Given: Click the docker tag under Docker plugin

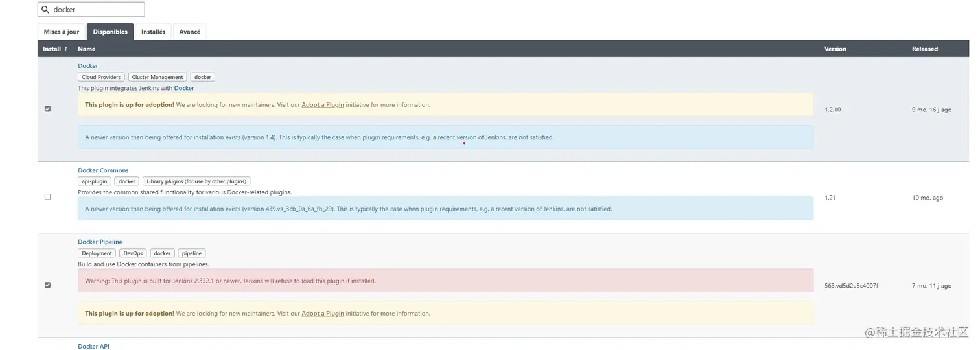Looking at the screenshot, I should [x=203, y=77].
